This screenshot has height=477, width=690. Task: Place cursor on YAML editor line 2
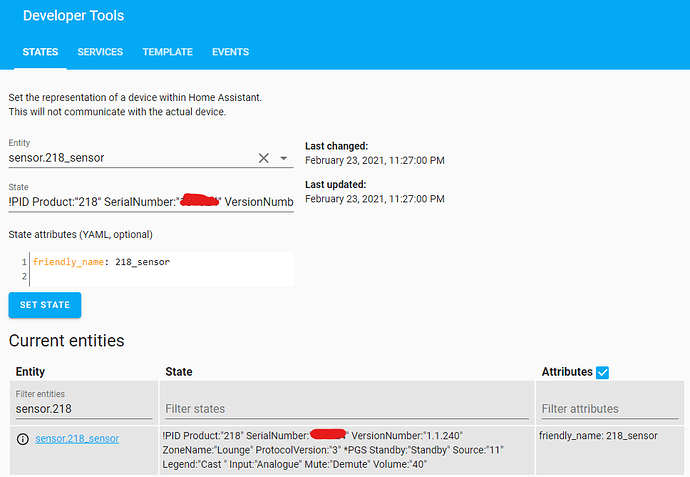pos(161,276)
